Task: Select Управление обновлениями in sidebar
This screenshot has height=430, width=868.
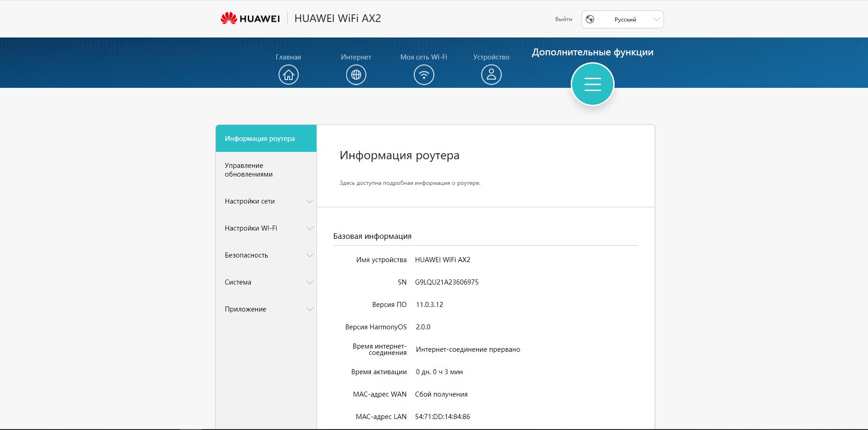Action: (266, 170)
